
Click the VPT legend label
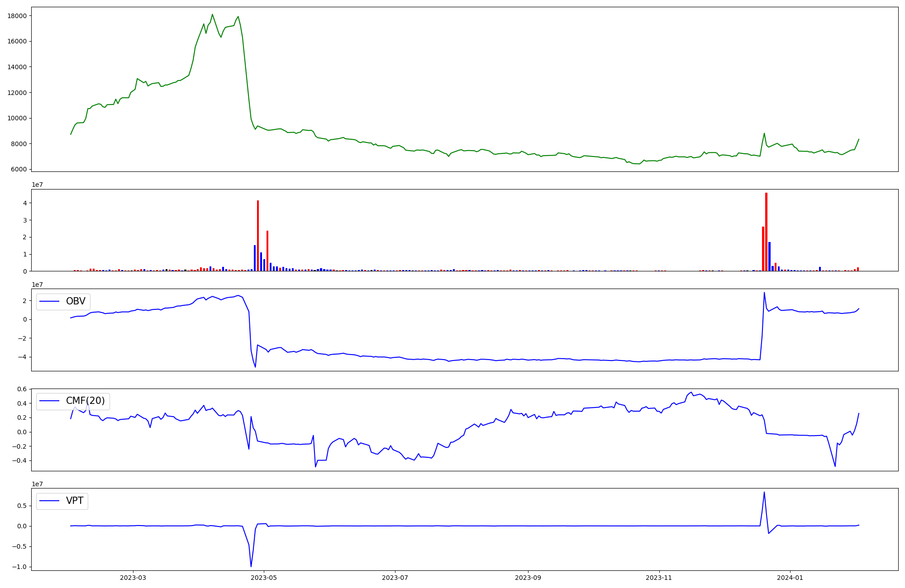pos(75,501)
